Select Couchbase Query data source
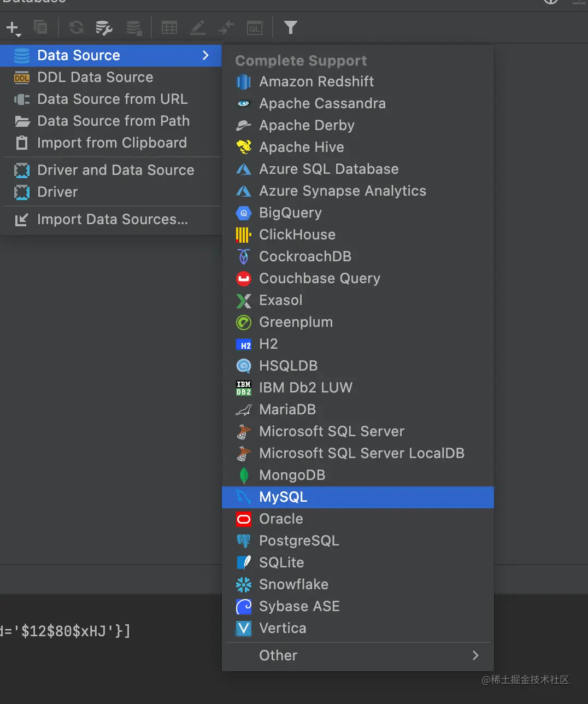 click(x=358, y=278)
